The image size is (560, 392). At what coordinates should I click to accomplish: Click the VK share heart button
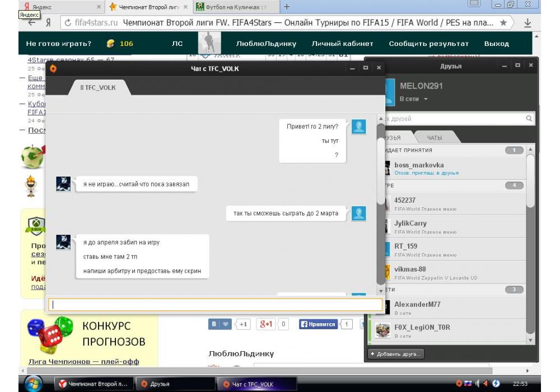[220, 324]
